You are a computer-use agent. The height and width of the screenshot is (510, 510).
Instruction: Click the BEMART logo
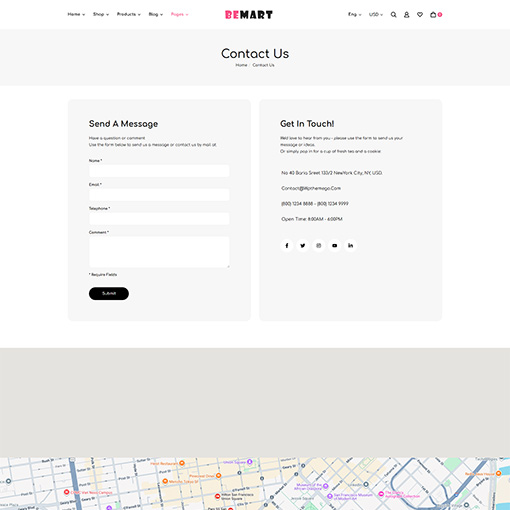coord(249,15)
